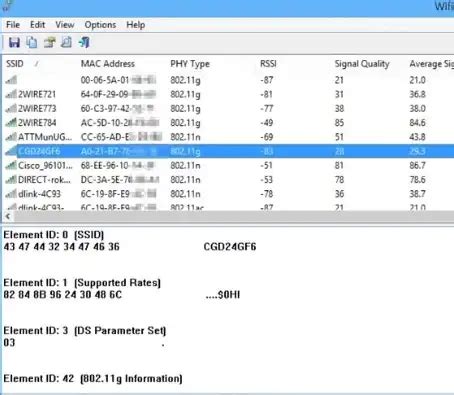Screen dimensions: 454x395
Task: Open the View menu
Action: pos(65,25)
